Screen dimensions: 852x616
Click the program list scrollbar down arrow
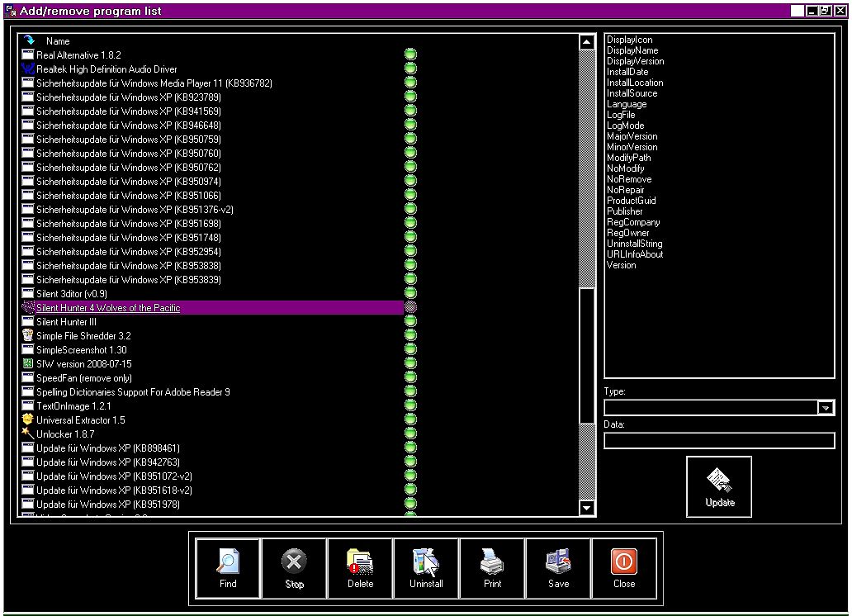(x=587, y=509)
